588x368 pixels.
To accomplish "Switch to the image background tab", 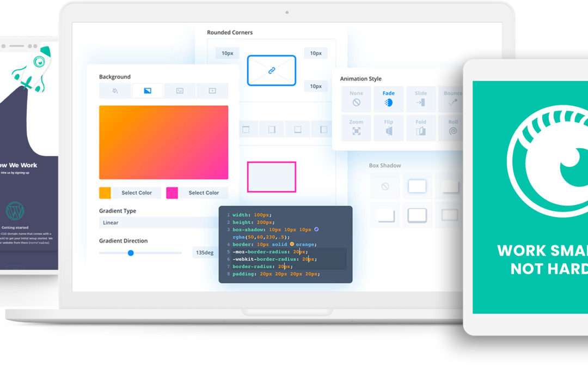I will (x=180, y=91).
